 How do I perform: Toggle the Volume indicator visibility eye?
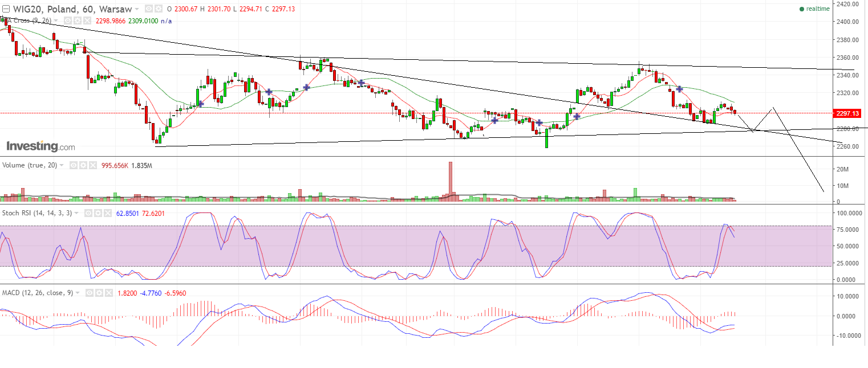[x=74, y=165]
